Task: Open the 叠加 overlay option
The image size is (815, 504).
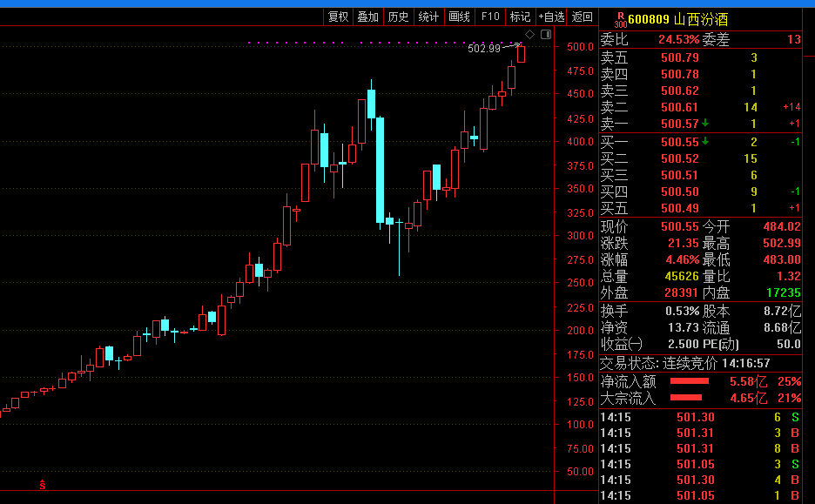Action: [368, 17]
